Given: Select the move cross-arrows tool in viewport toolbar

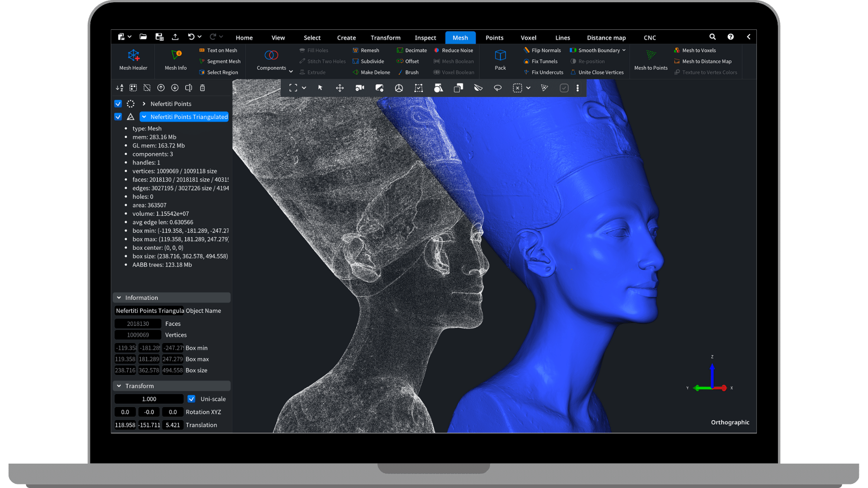Looking at the screenshot, I should (x=340, y=88).
